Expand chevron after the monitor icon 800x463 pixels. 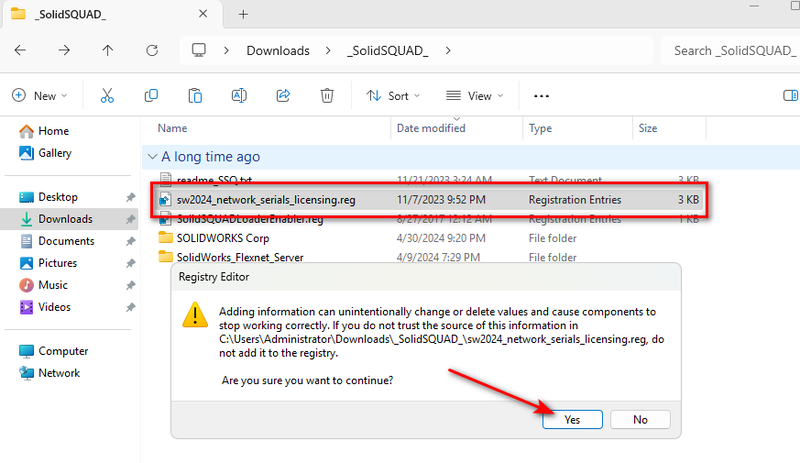226,51
